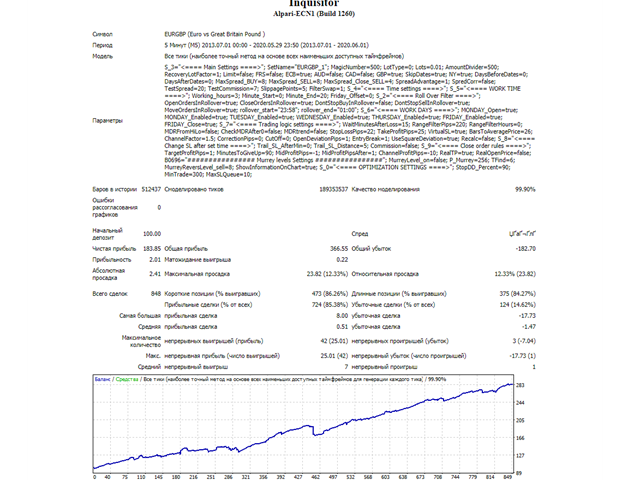This screenshot has width=640, height=480.
Task: Click the "Символ" row label
Action: pos(102,34)
